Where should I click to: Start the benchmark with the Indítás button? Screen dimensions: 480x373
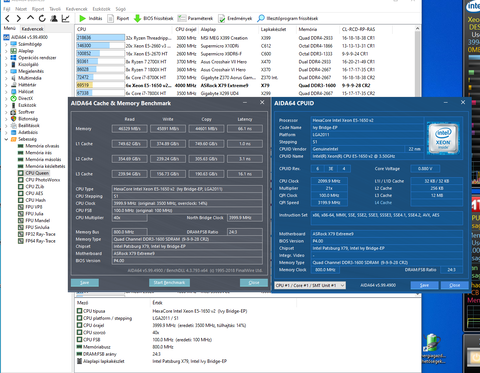coord(91,18)
